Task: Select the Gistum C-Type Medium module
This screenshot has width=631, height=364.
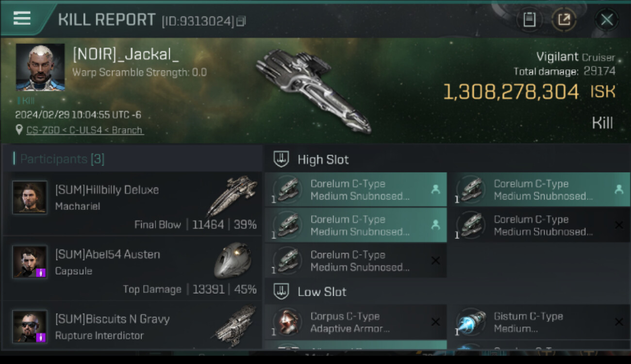Action: click(539, 322)
